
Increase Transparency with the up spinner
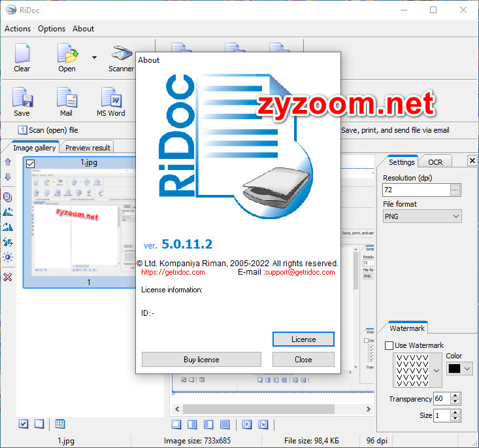point(455,396)
